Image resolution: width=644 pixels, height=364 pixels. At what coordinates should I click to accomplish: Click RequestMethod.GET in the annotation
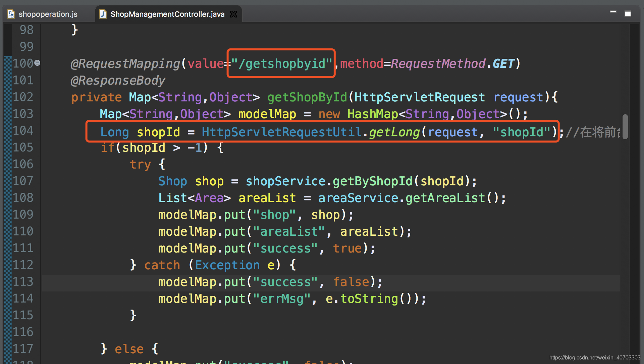click(x=452, y=63)
